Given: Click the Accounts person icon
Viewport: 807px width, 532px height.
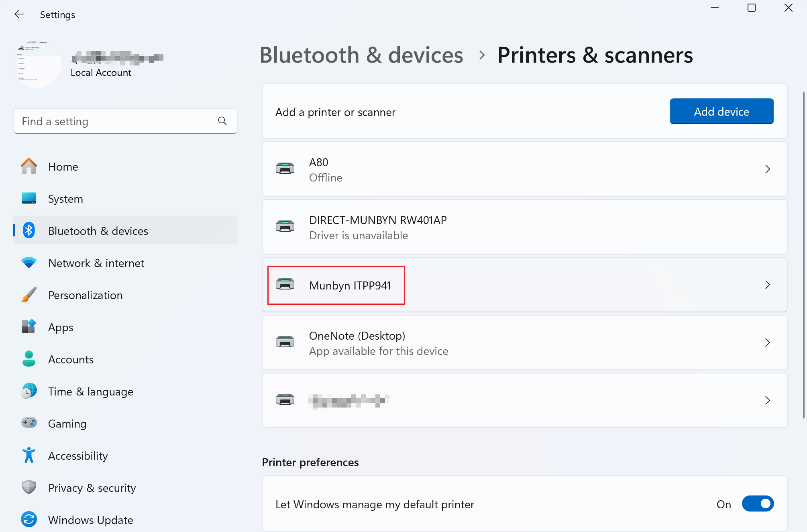Looking at the screenshot, I should click(x=29, y=359).
